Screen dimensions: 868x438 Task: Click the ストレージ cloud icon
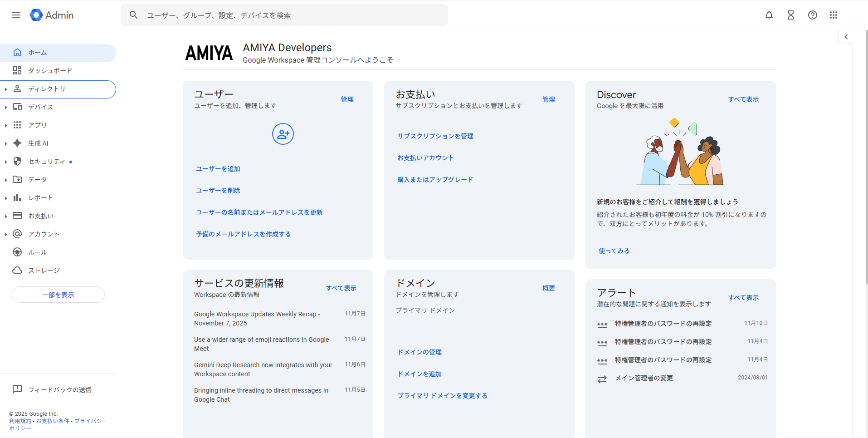click(x=17, y=270)
